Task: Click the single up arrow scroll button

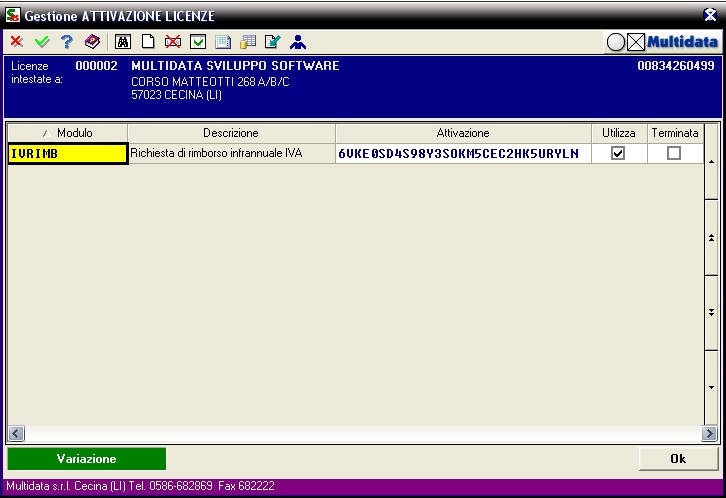Action: coord(712,162)
